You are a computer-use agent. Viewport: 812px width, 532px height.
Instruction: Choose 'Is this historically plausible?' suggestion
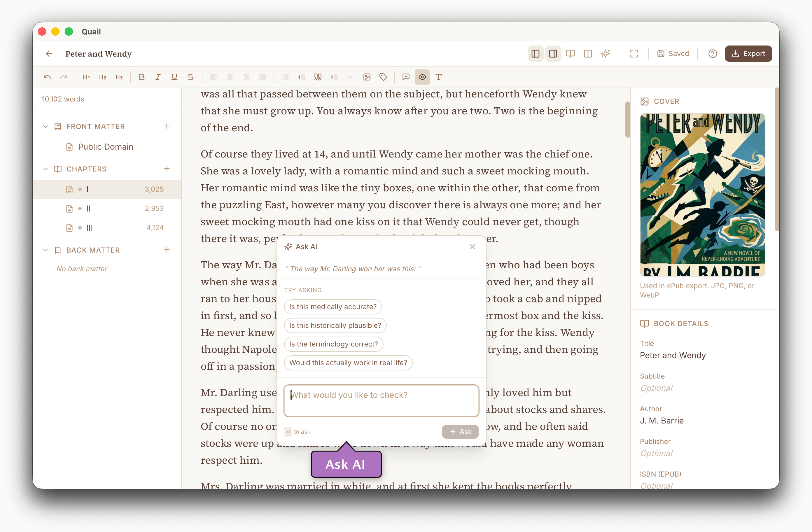click(x=335, y=325)
